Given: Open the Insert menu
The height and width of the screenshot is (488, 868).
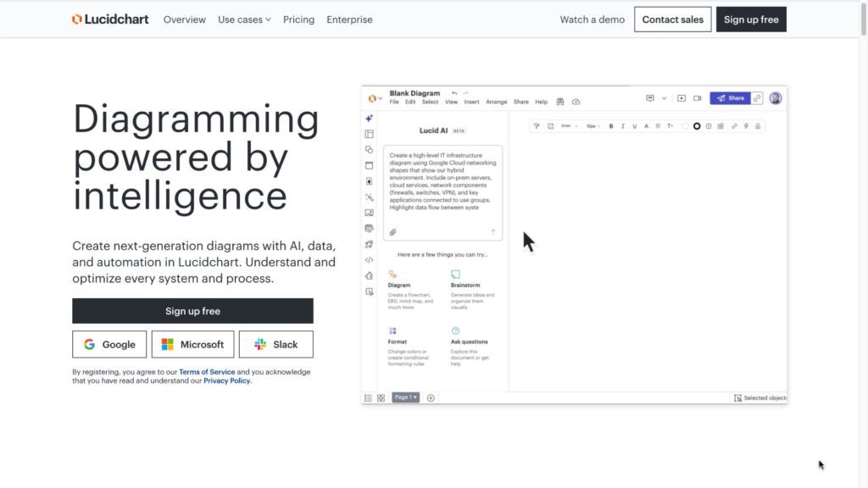Looking at the screenshot, I should coord(472,101).
